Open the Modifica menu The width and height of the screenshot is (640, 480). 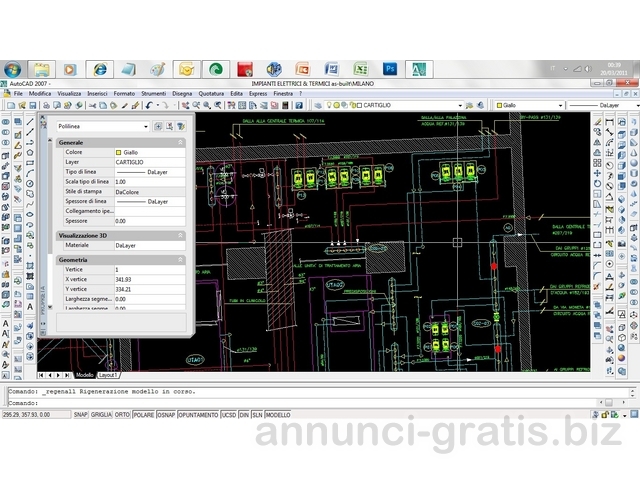[x=40, y=93]
